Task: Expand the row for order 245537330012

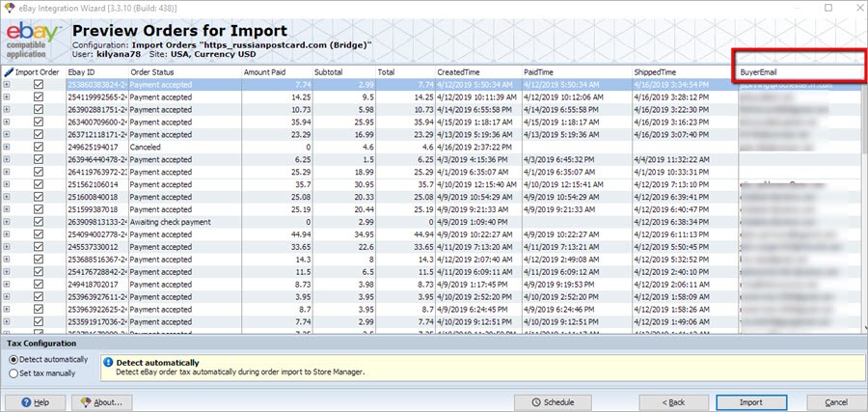Action: (x=7, y=247)
